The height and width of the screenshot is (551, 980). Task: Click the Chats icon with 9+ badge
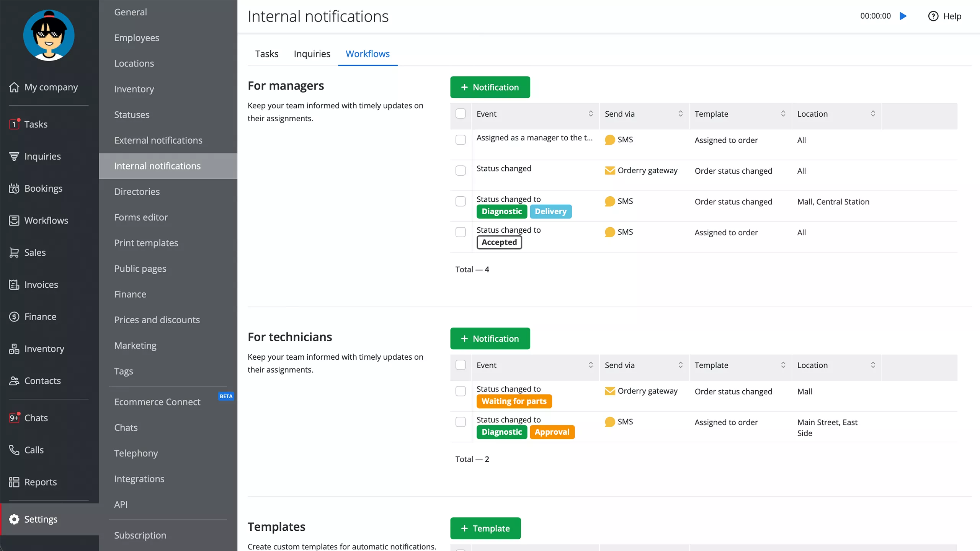pyautogui.click(x=14, y=418)
